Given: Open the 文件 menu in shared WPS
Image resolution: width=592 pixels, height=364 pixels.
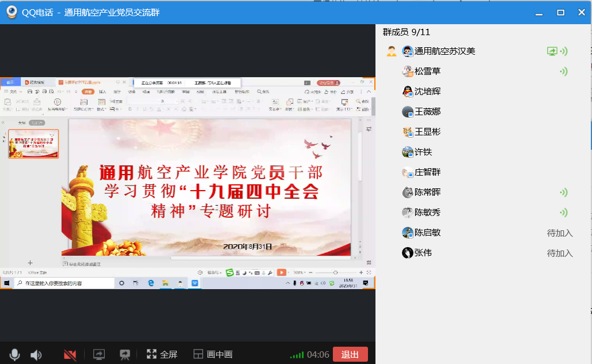Looking at the screenshot, I should point(13,92).
